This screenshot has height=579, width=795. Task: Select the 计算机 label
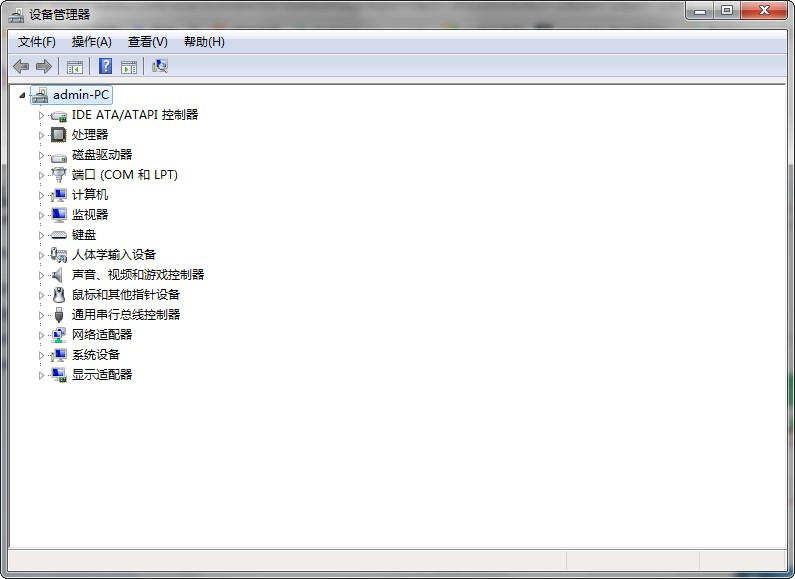point(90,195)
